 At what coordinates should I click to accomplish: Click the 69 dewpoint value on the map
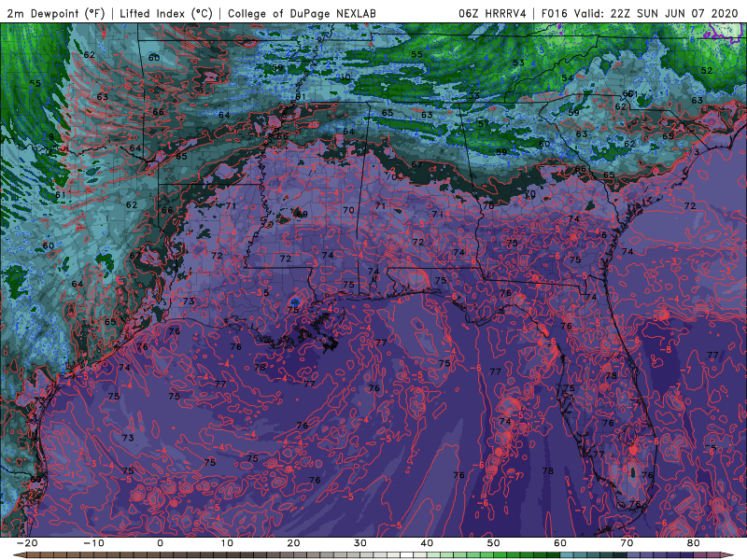[x=302, y=215]
